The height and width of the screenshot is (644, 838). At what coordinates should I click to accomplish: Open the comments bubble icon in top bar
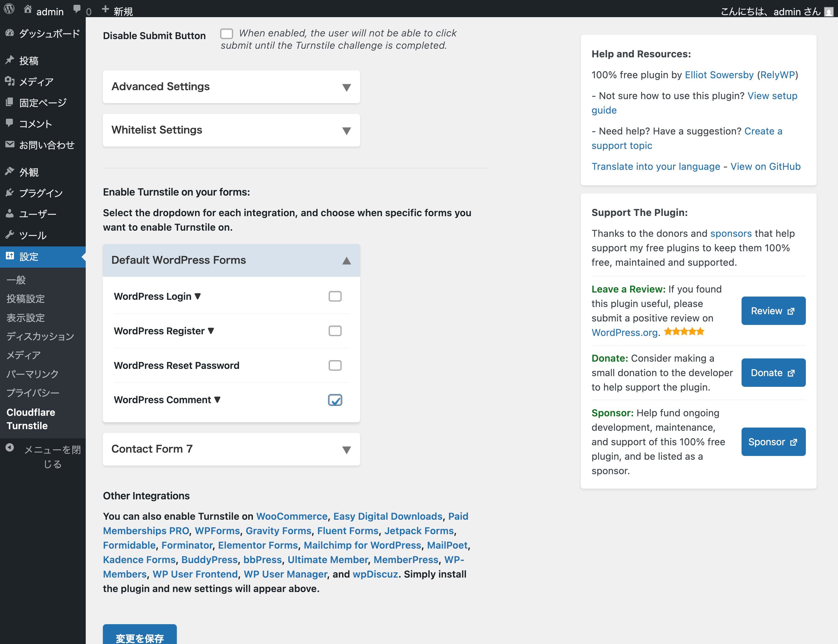pos(77,9)
